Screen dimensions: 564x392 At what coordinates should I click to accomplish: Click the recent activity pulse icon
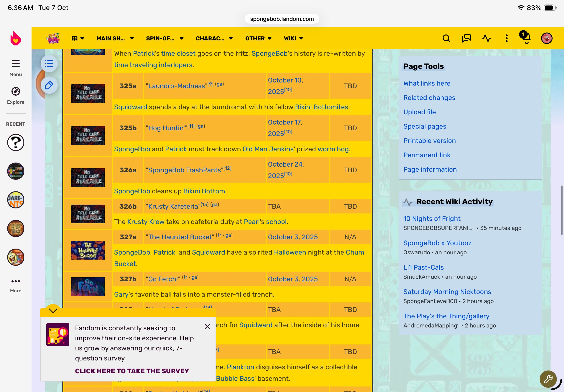[486, 38]
